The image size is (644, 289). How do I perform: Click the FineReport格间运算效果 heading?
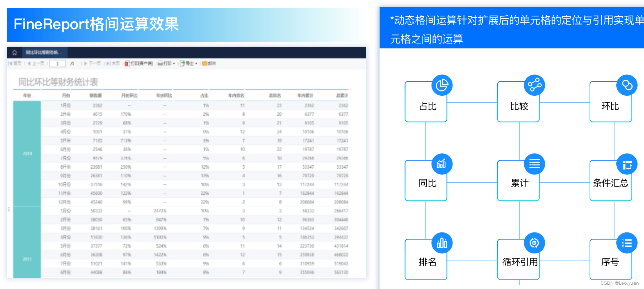coord(96,24)
